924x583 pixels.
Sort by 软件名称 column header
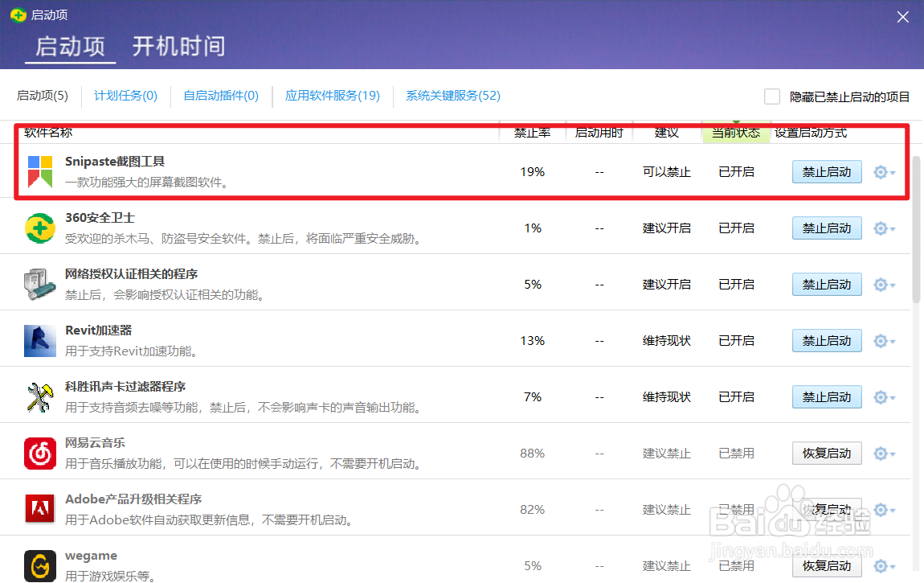point(48,133)
